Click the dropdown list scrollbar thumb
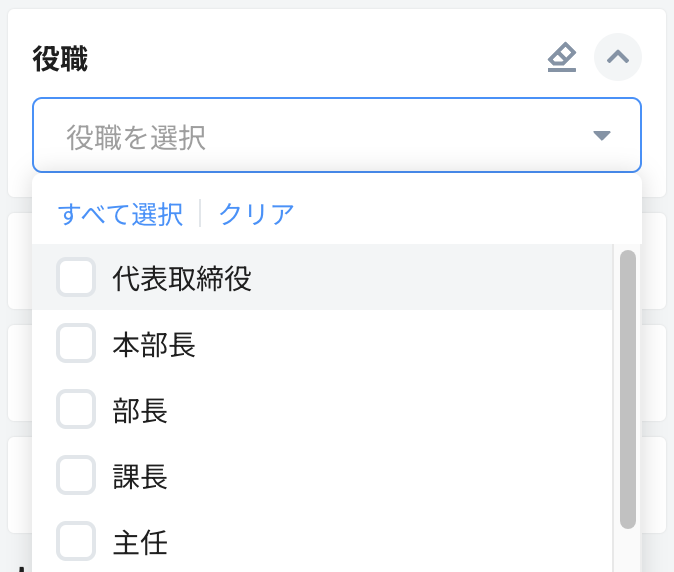This screenshot has height=572, width=674. tap(628, 388)
